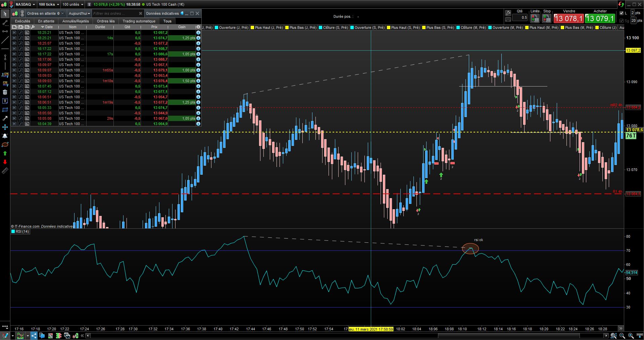Click the green Acheter 13 079,1 button
Image resolution: width=644 pixels, height=340 pixels.
[x=600, y=18]
